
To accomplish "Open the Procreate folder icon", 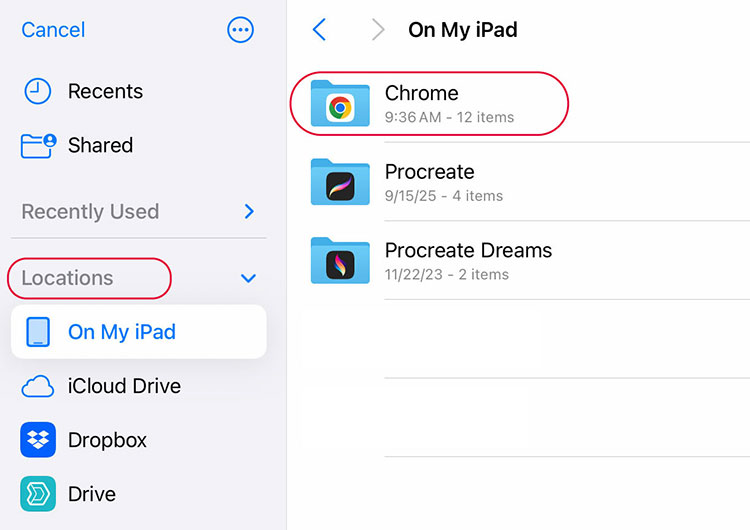I will (x=340, y=182).
